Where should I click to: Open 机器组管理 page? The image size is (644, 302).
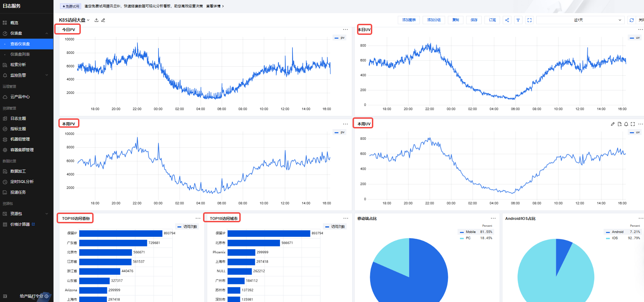tap(20, 139)
